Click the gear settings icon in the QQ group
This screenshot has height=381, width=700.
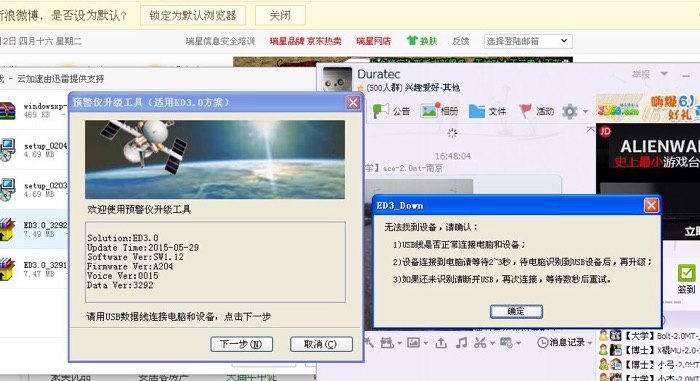tap(570, 111)
